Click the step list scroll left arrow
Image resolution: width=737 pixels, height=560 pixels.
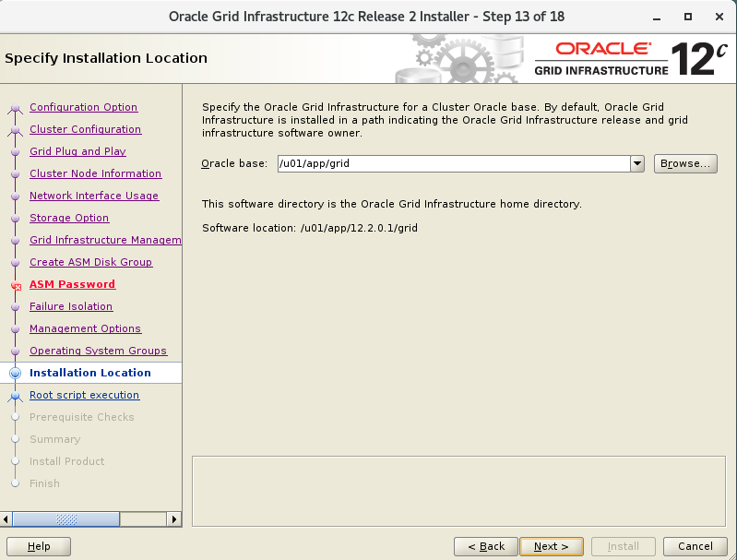tap(6, 519)
